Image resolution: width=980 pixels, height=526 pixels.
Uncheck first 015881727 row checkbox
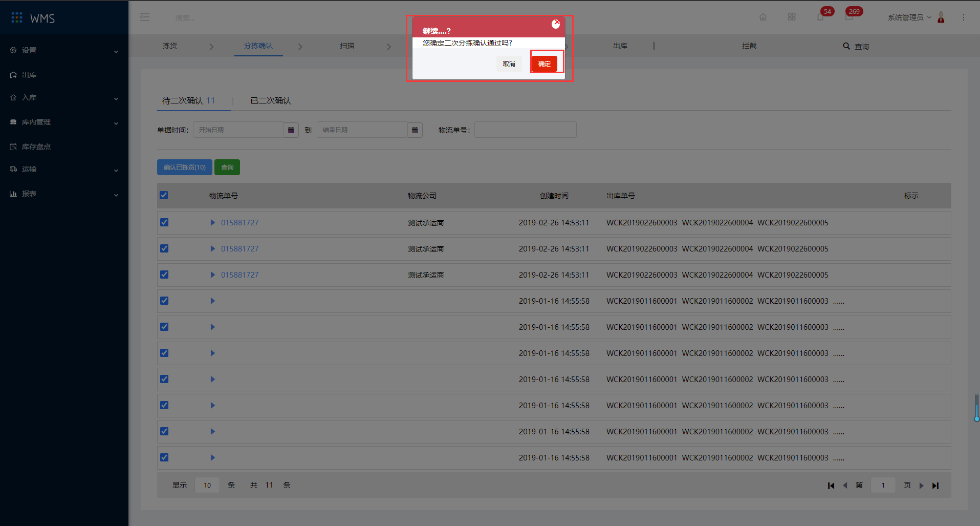click(x=164, y=222)
